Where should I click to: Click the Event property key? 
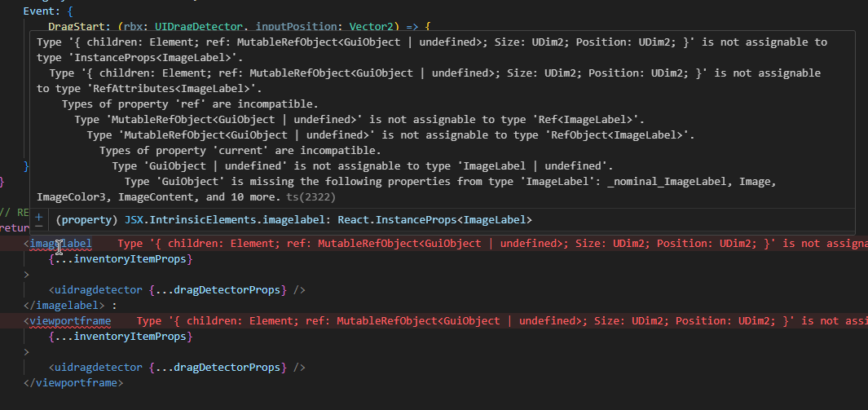pyautogui.click(x=39, y=11)
